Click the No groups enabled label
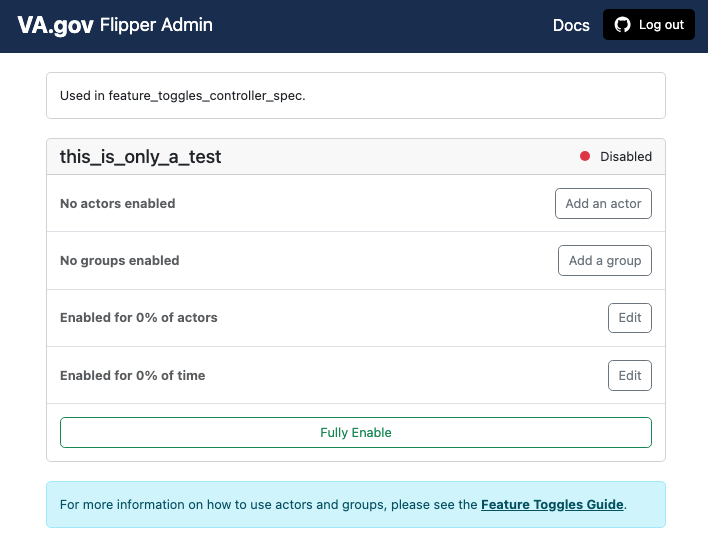 119,261
